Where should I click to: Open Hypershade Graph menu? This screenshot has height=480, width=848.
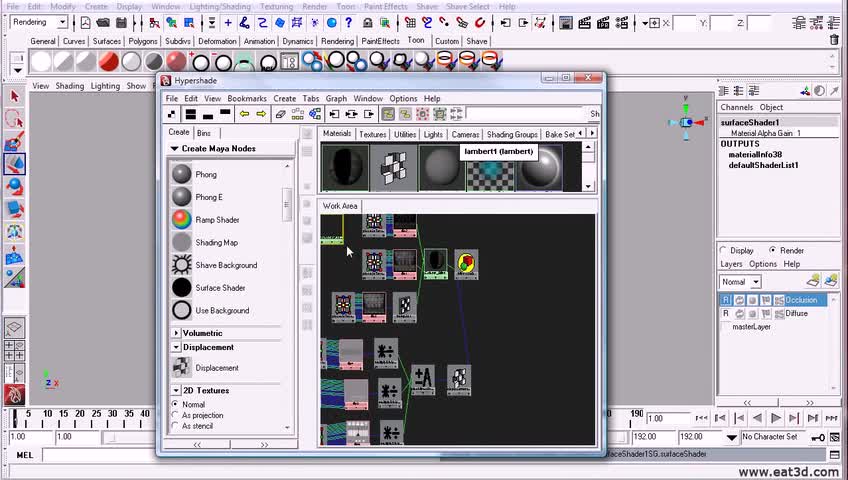click(336, 98)
